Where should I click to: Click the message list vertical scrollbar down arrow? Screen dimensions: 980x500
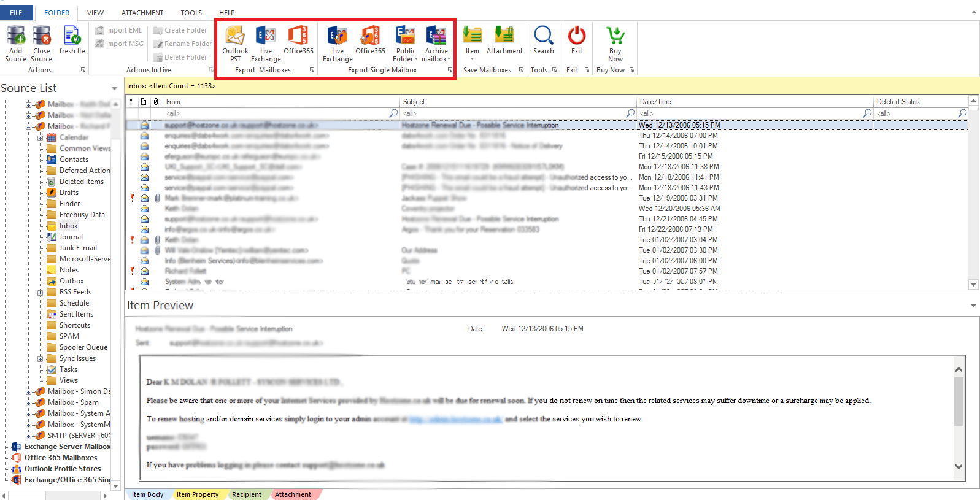pos(973,285)
